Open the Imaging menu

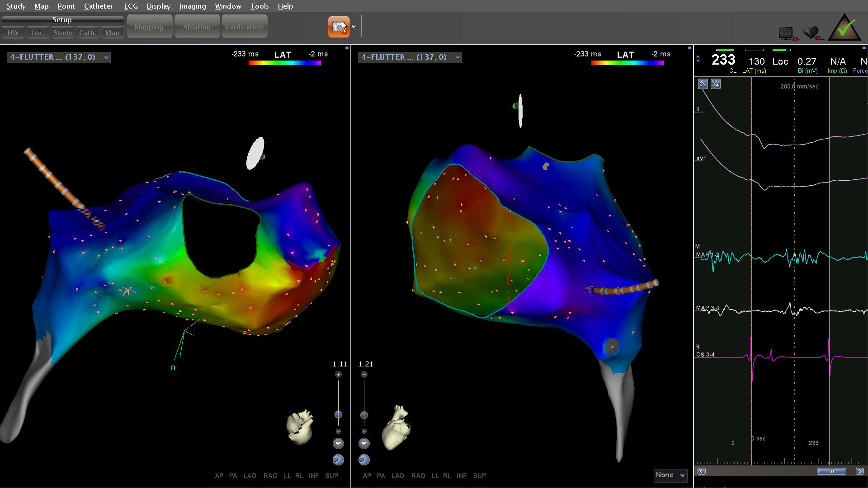point(192,6)
